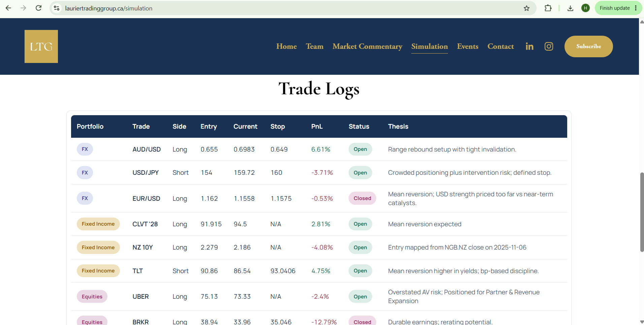
Task: Click the PnL column header
Action: coord(317,127)
